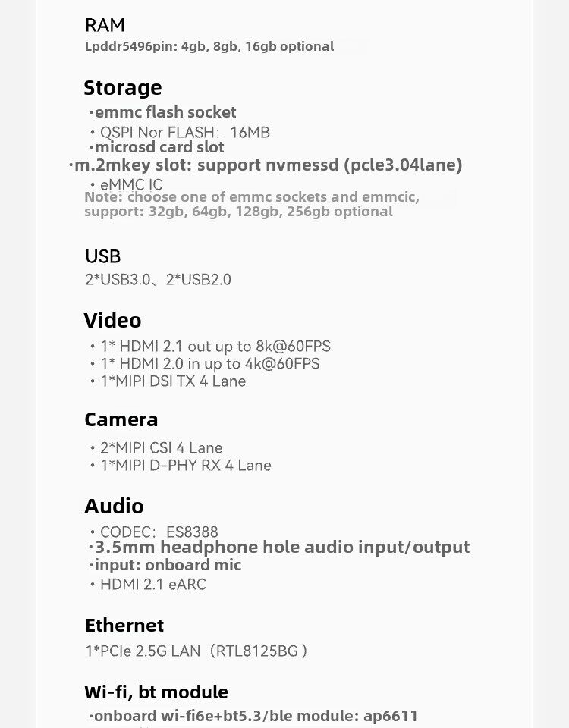Click the 3.5mm headphone hole line

281,548
